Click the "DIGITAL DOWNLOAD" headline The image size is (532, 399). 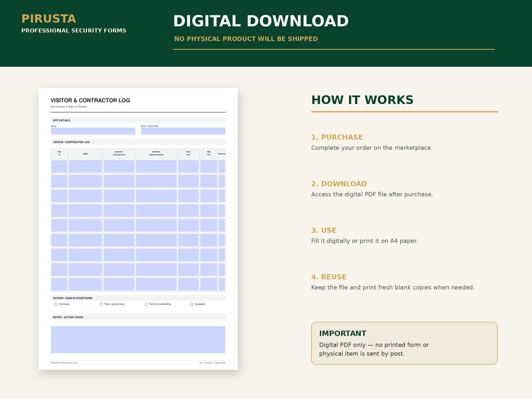pyautogui.click(x=261, y=21)
